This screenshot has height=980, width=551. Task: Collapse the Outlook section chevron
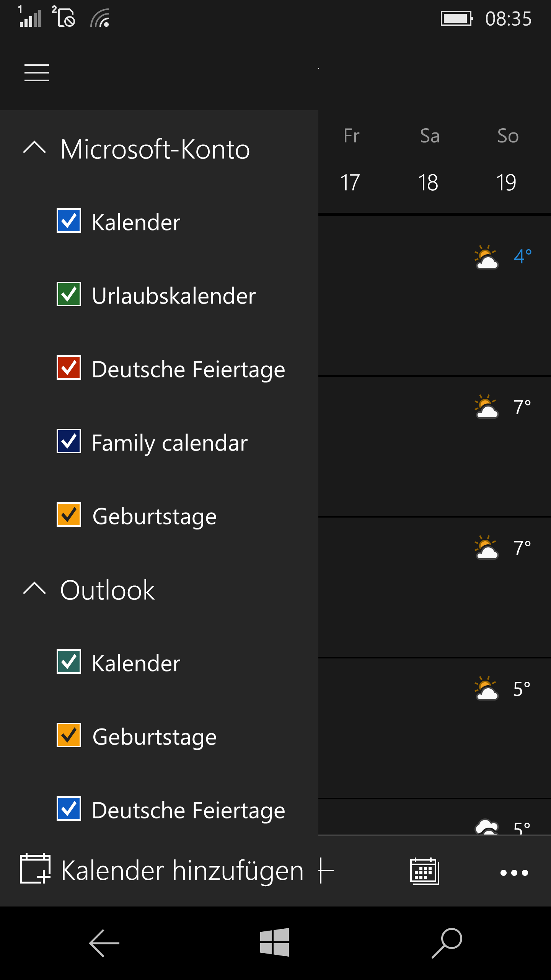pyautogui.click(x=34, y=588)
